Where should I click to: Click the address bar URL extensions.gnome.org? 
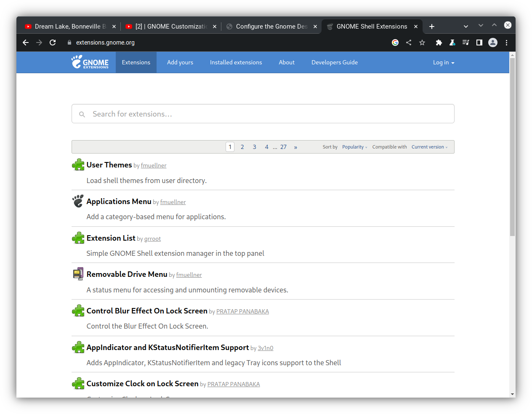(105, 42)
